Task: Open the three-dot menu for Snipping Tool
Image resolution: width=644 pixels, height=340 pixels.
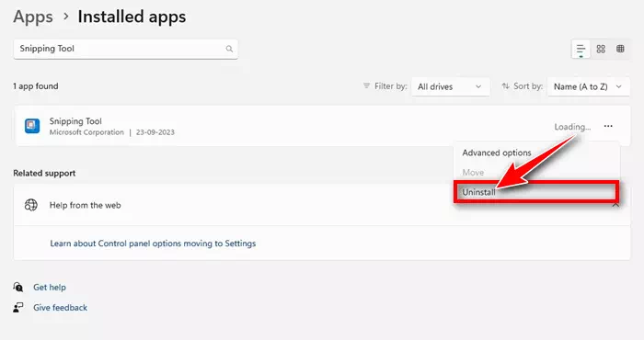Action: tap(608, 126)
